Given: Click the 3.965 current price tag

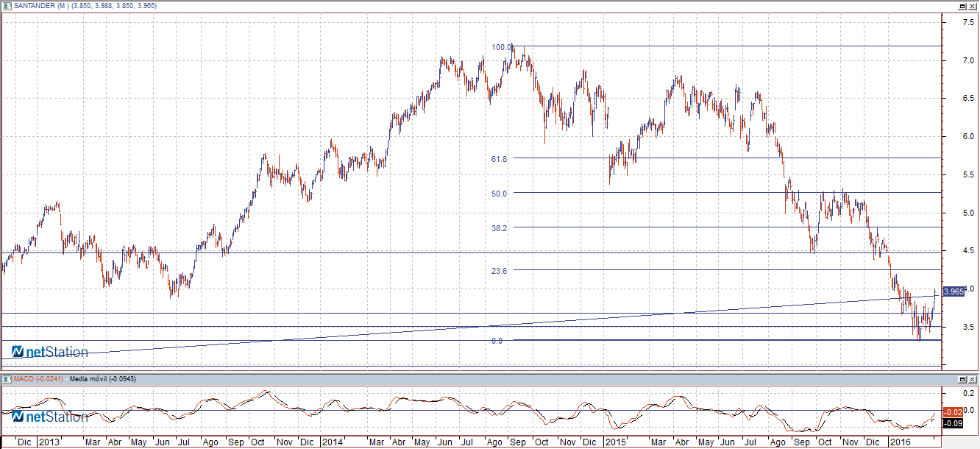Looking at the screenshot, I should [953, 291].
